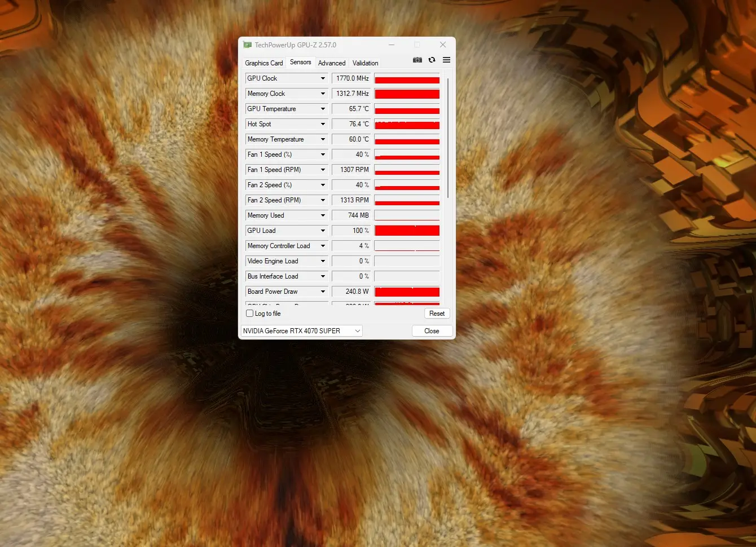Click the 240.8 W power value
The width and height of the screenshot is (756, 547).
point(351,292)
